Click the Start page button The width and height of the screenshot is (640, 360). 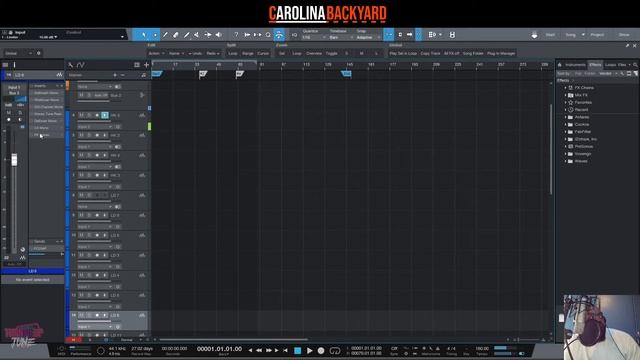click(x=550, y=35)
